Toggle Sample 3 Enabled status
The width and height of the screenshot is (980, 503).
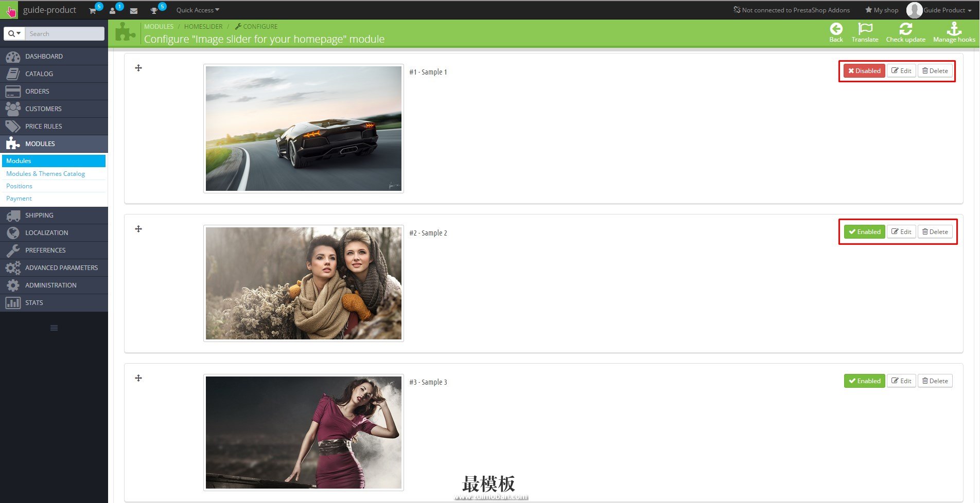pos(864,381)
